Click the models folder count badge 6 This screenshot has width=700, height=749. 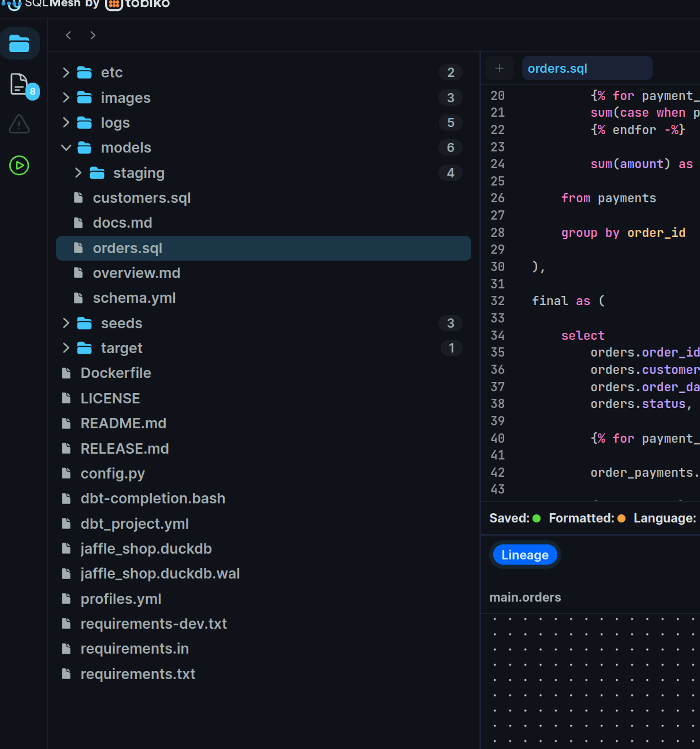tap(450, 147)
